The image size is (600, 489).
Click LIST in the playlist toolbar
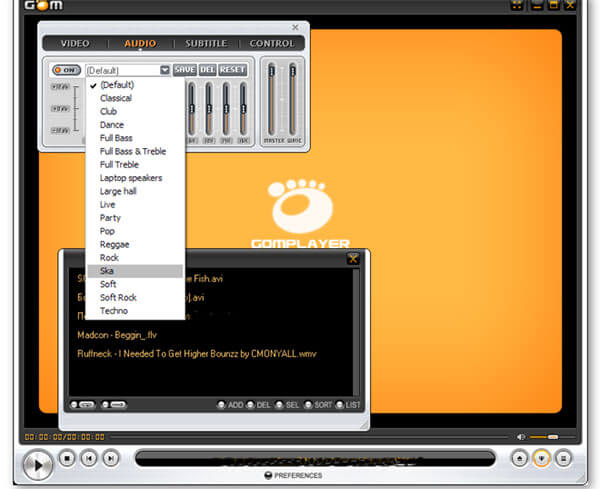[348, 405]
